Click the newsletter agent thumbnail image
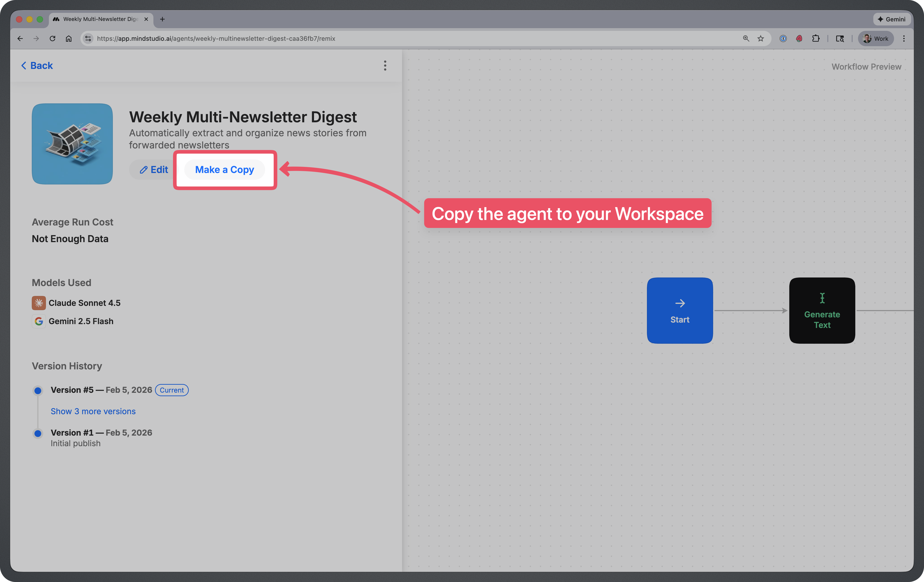 pyautogui.click(x=72, y=144)
